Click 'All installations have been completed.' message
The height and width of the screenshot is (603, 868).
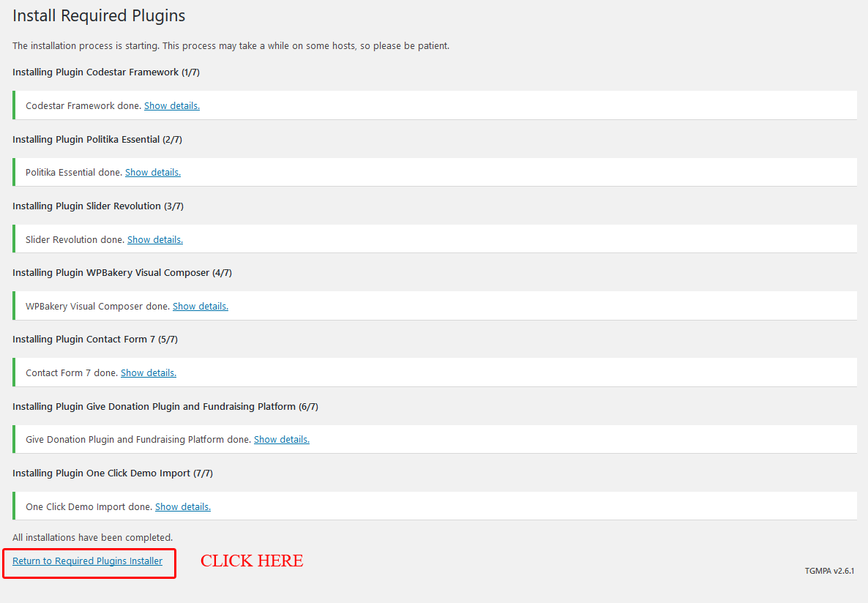[x=92, y=538]
